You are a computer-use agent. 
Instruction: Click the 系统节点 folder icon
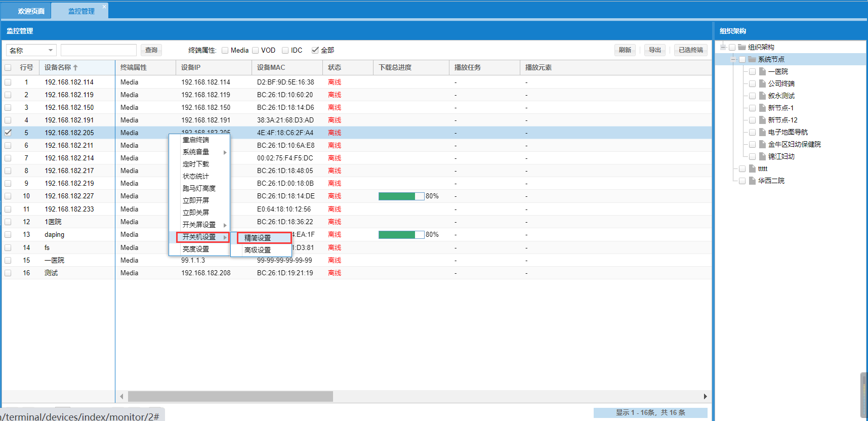point(752,59)
